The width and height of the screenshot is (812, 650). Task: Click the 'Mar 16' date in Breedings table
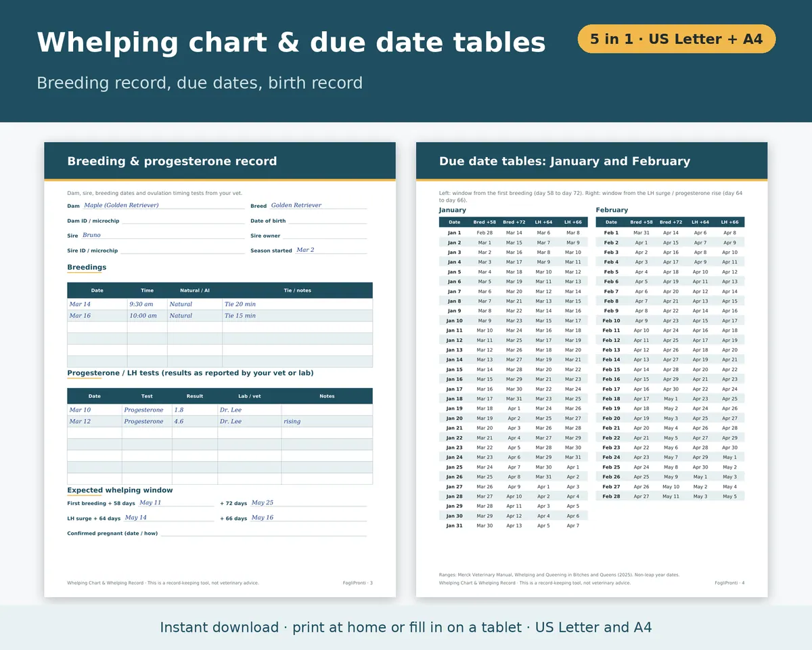coord(97,316)
